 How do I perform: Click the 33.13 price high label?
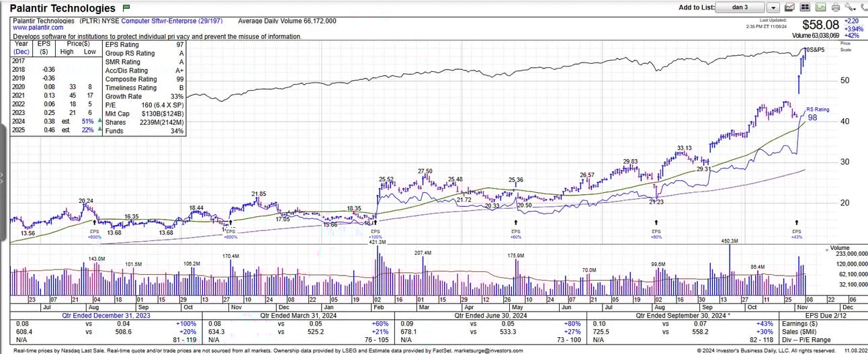pos(684,148)
